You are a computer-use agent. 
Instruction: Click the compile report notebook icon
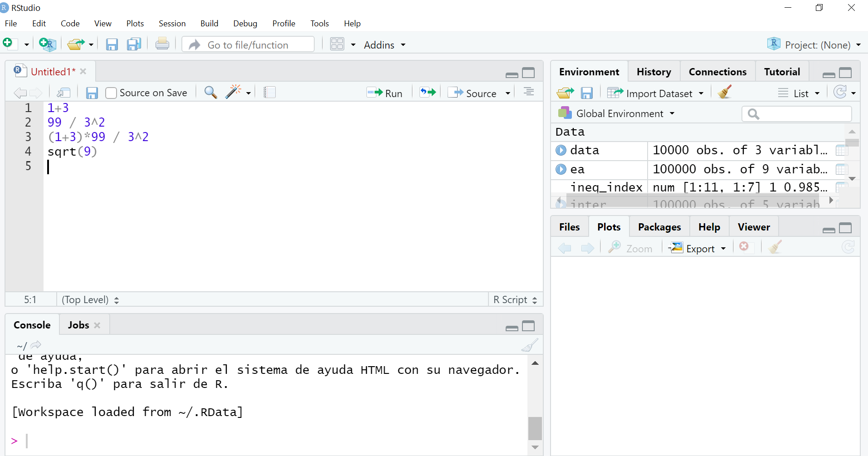click(269, 93)
